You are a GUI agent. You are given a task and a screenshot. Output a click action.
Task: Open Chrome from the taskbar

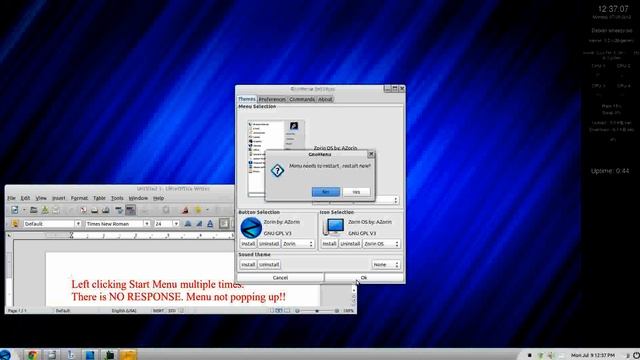[33, 354]
